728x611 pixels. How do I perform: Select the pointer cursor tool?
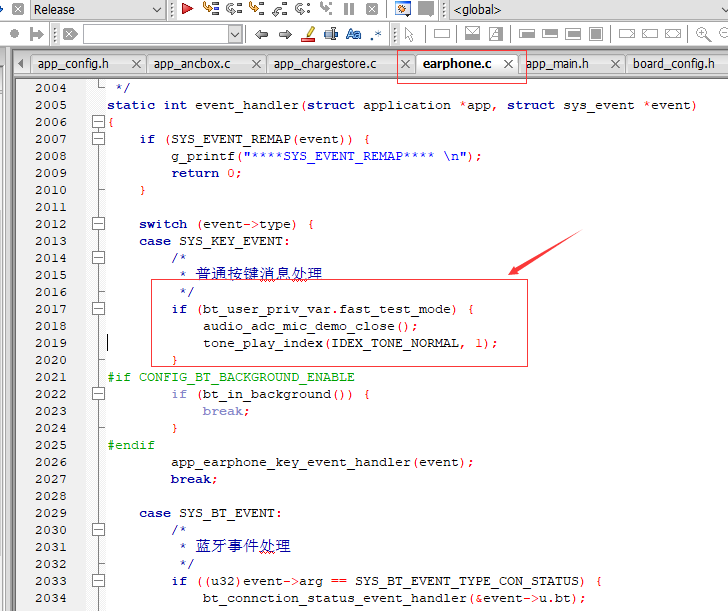click(409, 34)
